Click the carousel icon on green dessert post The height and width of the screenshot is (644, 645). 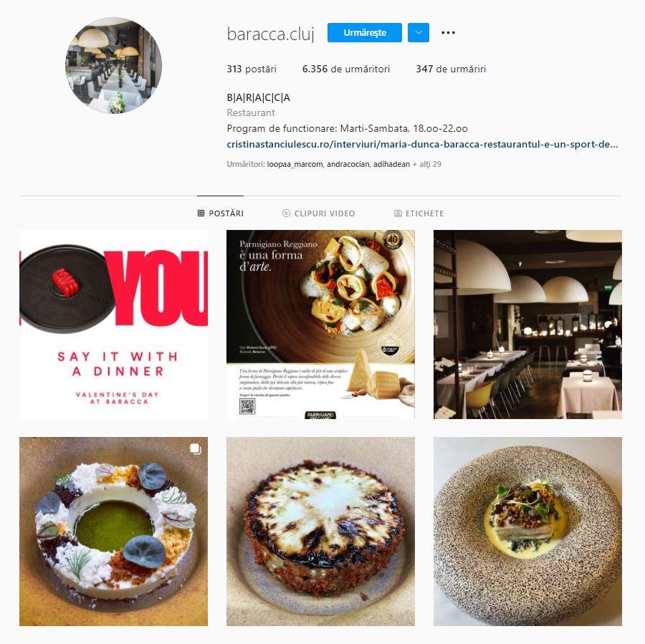tap(196, 449)
